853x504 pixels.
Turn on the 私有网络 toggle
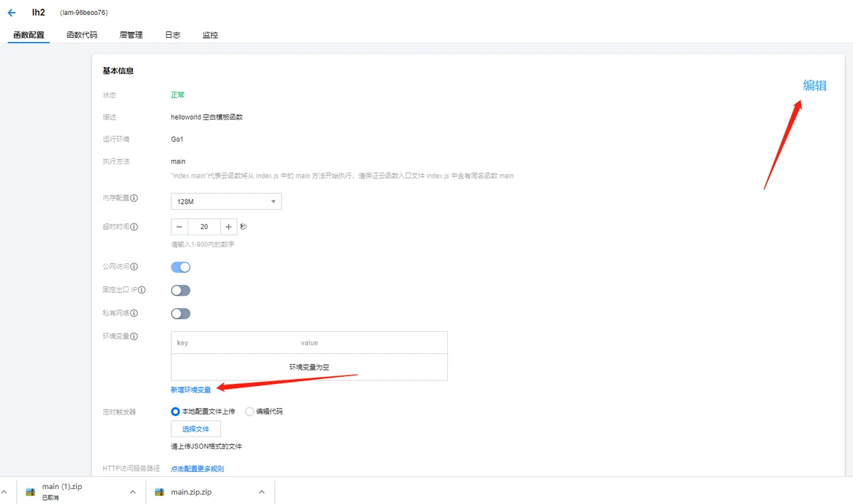181,313
